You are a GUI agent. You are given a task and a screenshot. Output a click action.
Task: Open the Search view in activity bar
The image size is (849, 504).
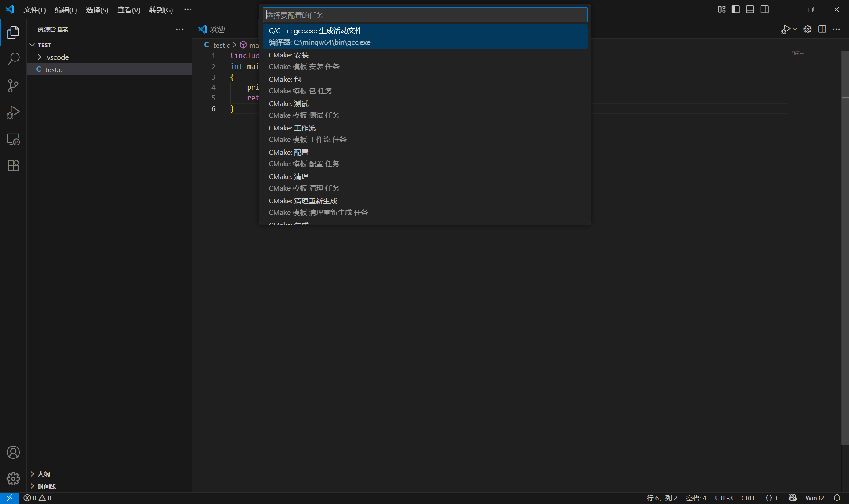pyautogui.click(x=13, y=58)
